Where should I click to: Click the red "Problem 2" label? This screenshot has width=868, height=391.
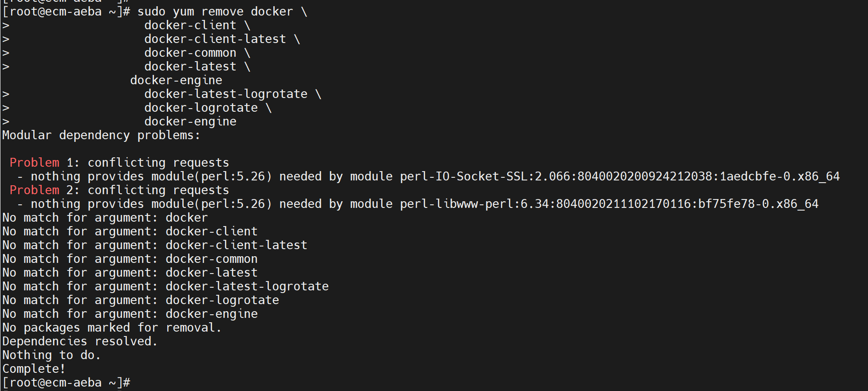[x=34, y=190]
